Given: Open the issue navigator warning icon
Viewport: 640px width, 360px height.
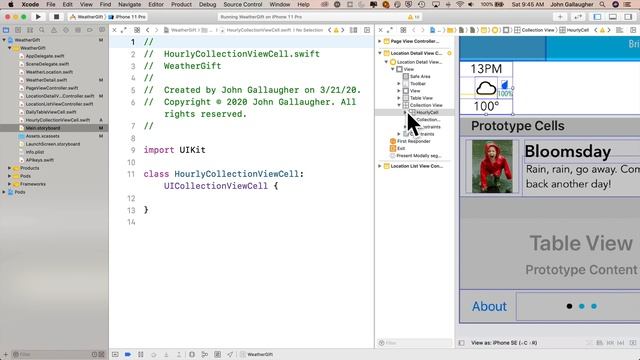Looking at the screenshot, I should [54, 30].
